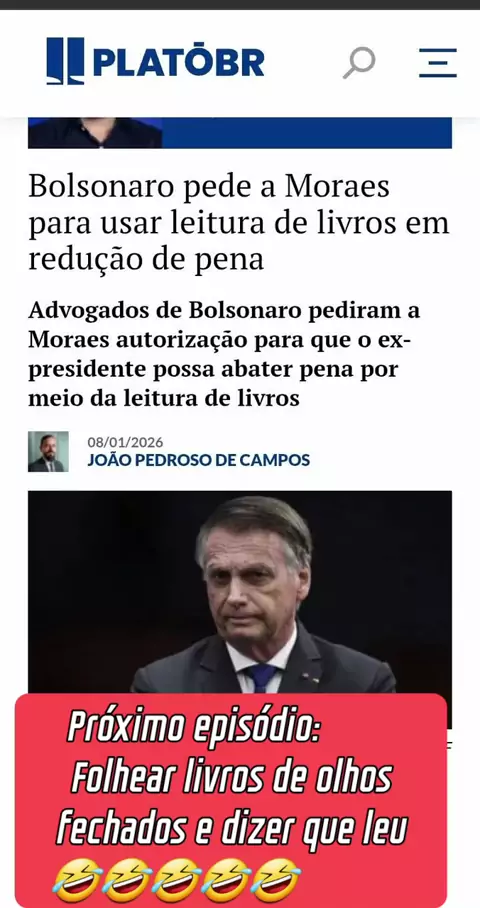Image resolution: width=480 pixels, height=908 pixels.
Task: Click the Folhear livros de olhos text line
Action: (x=231, y=779)
